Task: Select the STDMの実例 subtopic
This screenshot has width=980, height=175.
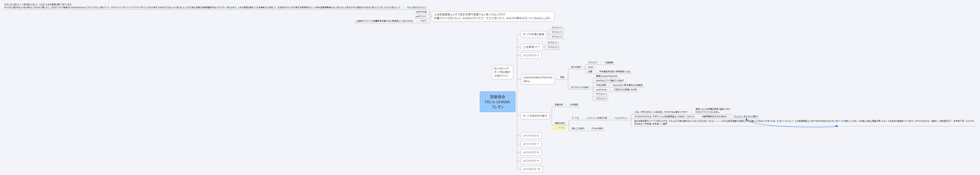Action: pos(597,129)
